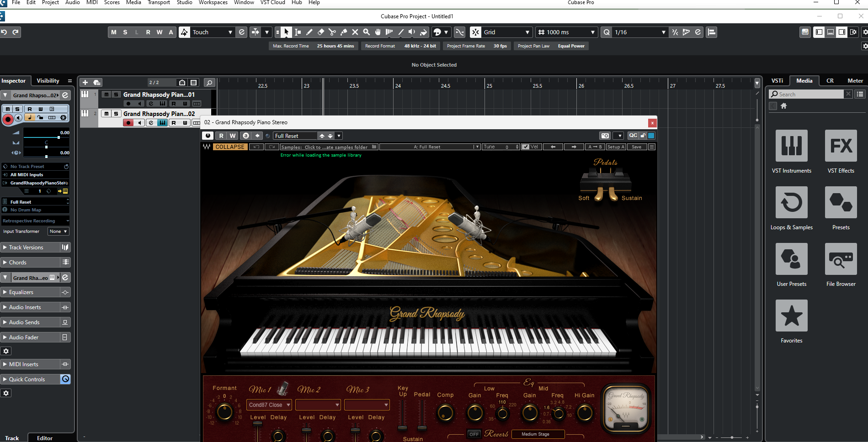Click the plugin Save button

point(636,147)
